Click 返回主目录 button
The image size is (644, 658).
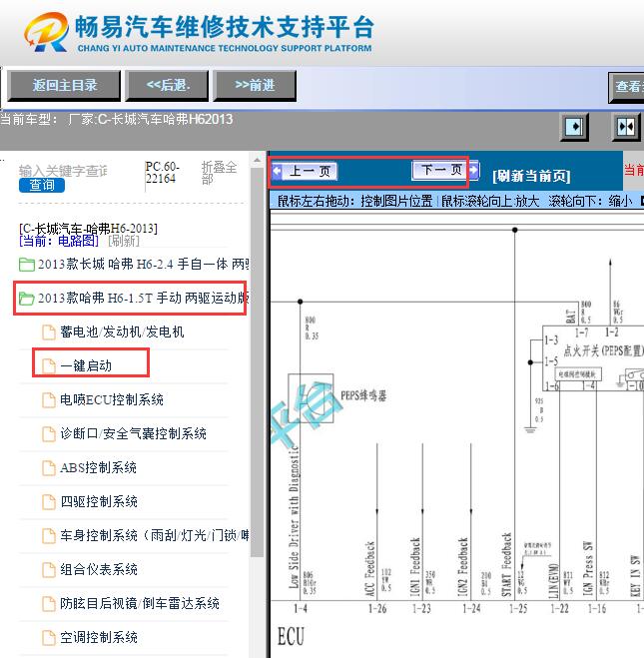click(x=64, y=85)
